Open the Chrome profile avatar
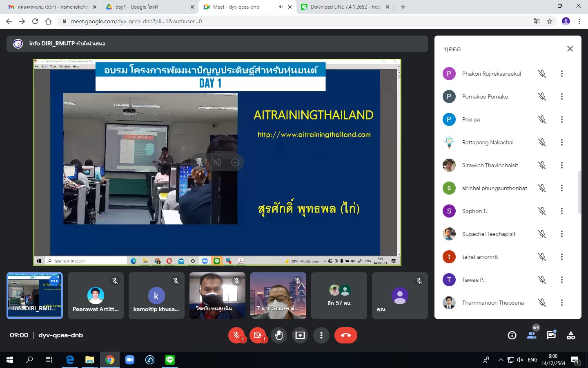 coord(566,21)
